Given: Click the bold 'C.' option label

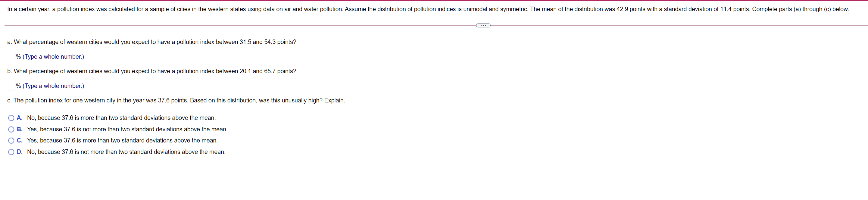Looking at the screenshot, I should click(19, 140).
